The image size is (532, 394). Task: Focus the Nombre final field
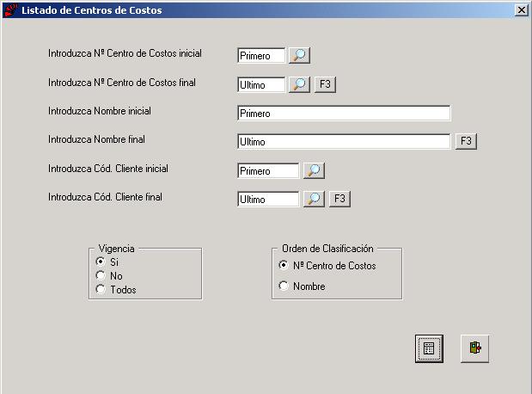[344, 142]
